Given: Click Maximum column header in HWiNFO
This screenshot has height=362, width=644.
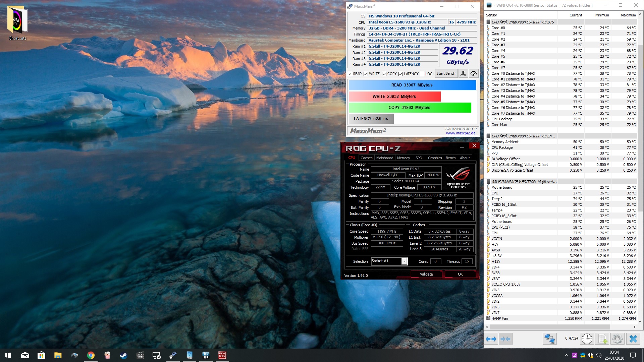Looking at the screenshot, I should click(624, 15).
